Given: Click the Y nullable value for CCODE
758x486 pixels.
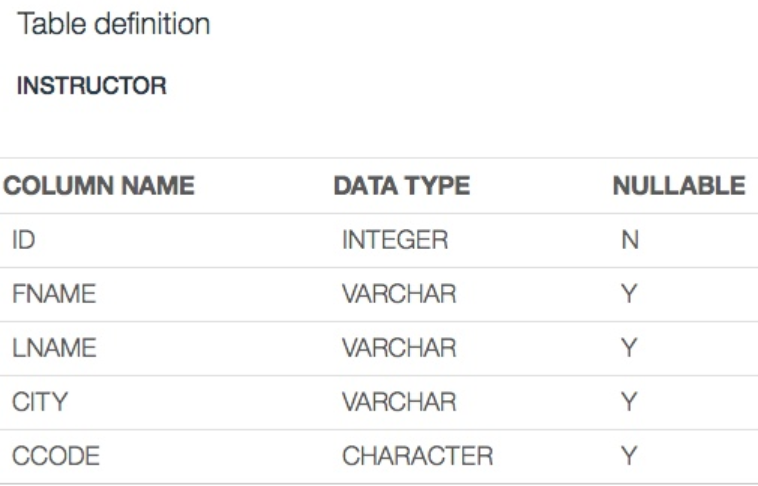Looking at the screenshot, I should [629, 456].
